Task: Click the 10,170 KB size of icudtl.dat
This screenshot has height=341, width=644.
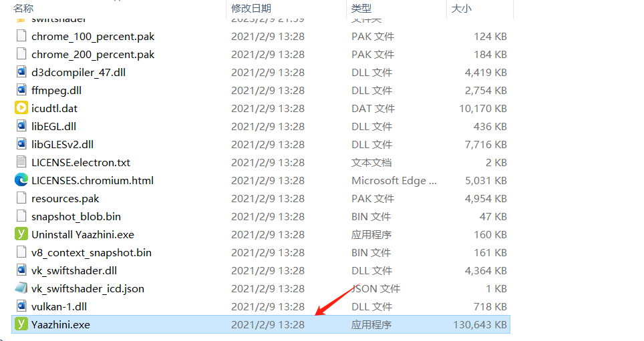Action: pyautogui.click(x=482, y=108)
